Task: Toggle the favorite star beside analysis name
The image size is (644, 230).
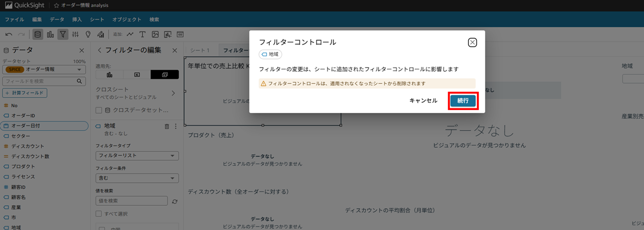Action: pyautogui.click(x=57, y=6)
